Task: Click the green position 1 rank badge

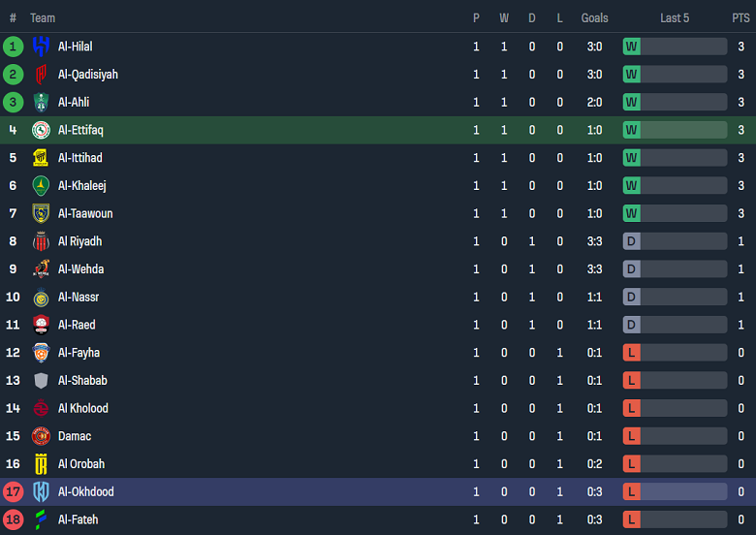Action: (x=14, y=47)
